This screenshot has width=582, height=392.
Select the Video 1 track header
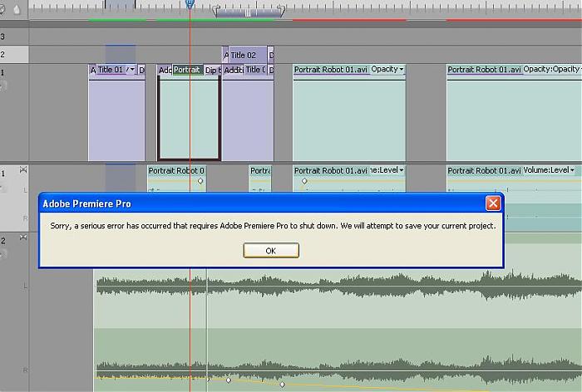(x=14, y=113)
